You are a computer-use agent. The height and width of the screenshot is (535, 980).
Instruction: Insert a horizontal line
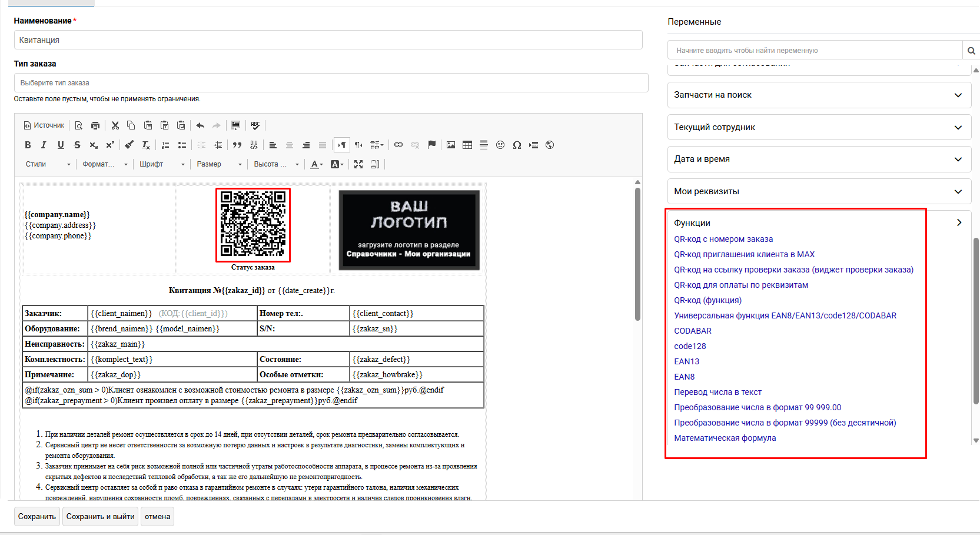484,145
